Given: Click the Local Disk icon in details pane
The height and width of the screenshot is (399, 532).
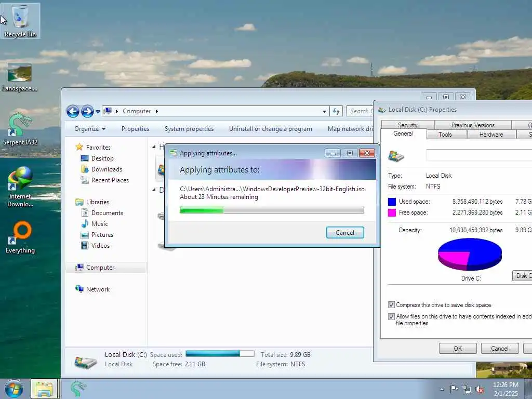Looking at the screenshot, I should point(86,362).
